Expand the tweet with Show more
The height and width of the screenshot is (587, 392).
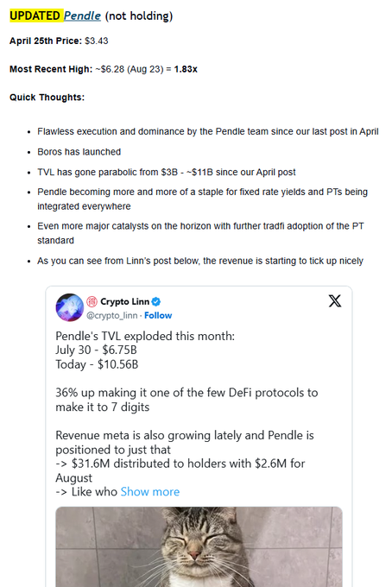pos(149,491)
